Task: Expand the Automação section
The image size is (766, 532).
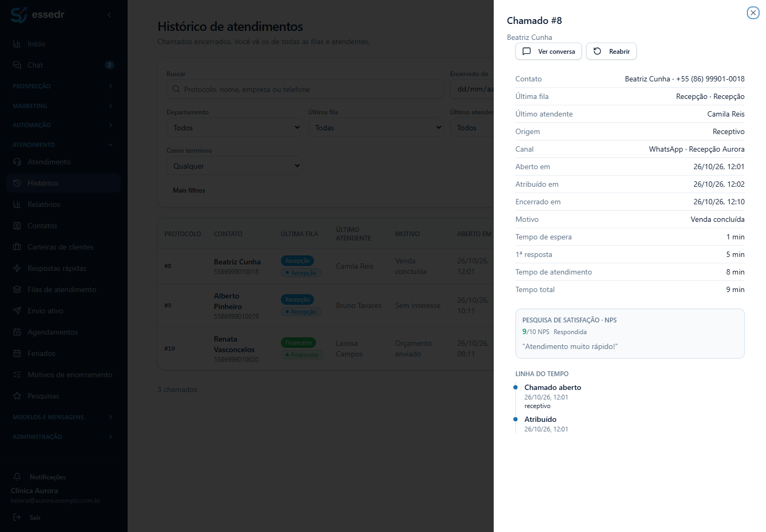Action: pos(64,125)
